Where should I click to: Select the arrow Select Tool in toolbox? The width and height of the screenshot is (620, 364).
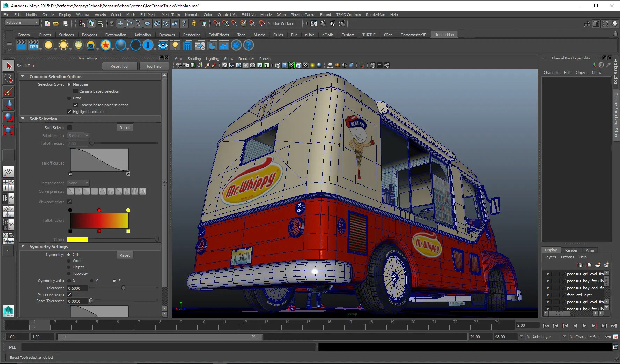8,66
